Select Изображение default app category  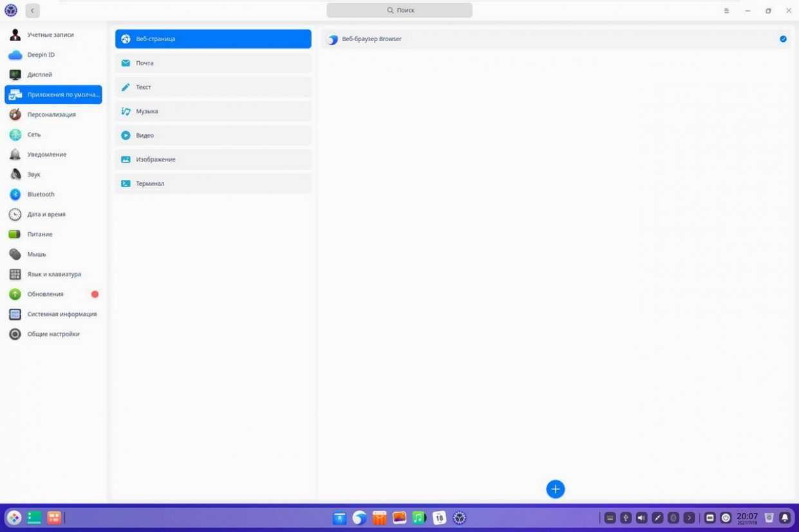213,160
